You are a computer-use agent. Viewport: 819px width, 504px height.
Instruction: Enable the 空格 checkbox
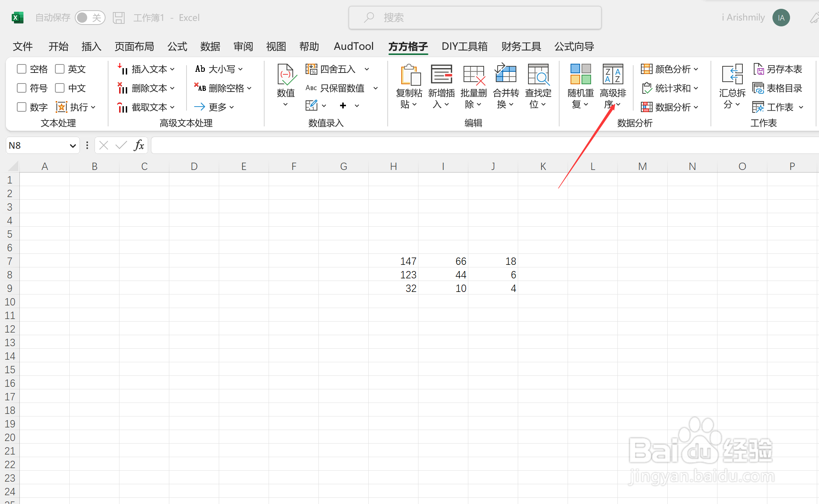tap(21, 69)
